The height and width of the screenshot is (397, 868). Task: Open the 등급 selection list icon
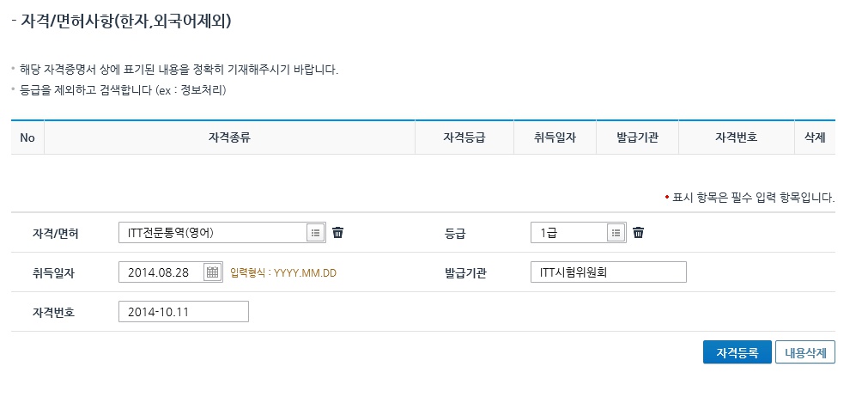pos(616,232)
